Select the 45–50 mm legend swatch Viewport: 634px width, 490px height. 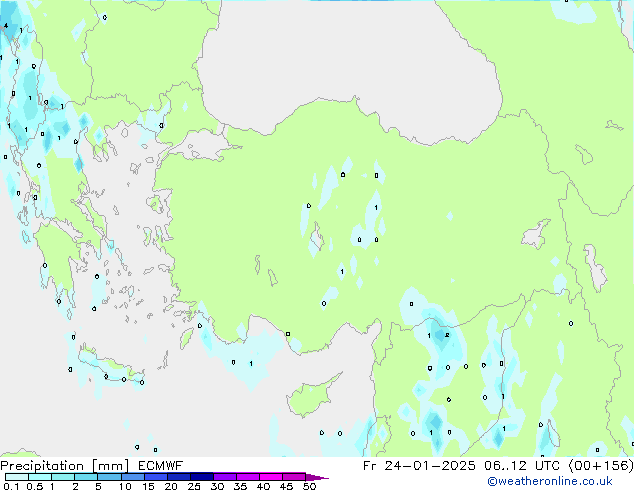(294, 477)
